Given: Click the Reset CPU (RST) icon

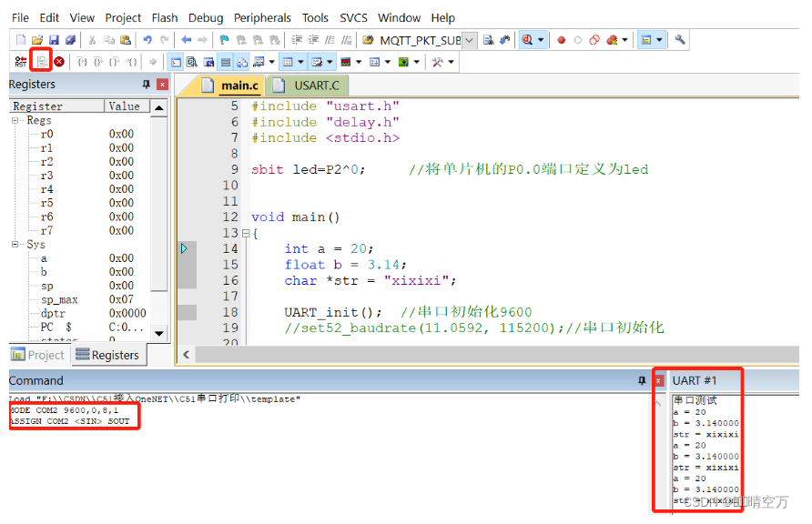Looking at the screenshot, I should tap(20, 62).
